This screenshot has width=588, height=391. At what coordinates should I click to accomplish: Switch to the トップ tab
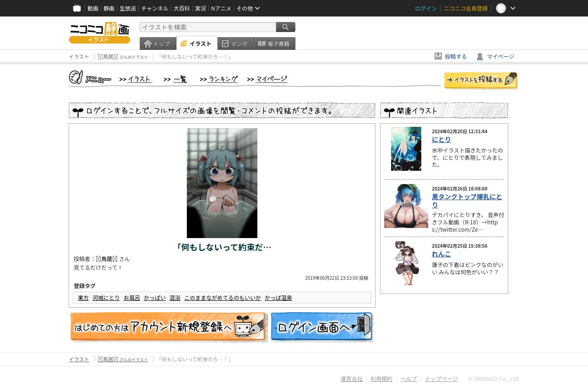point(158,43)
